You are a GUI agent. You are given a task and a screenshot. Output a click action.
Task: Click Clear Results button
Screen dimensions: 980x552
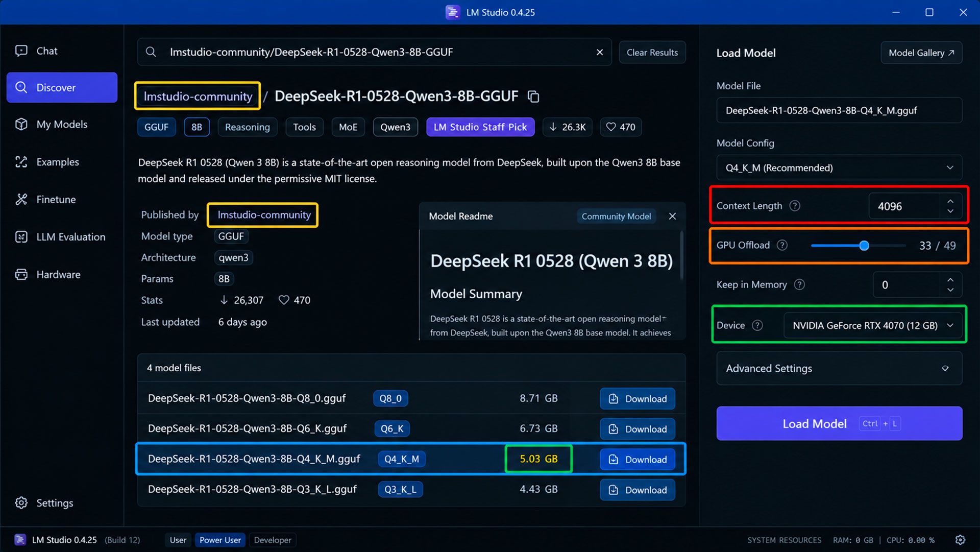[x=652, y=52]
